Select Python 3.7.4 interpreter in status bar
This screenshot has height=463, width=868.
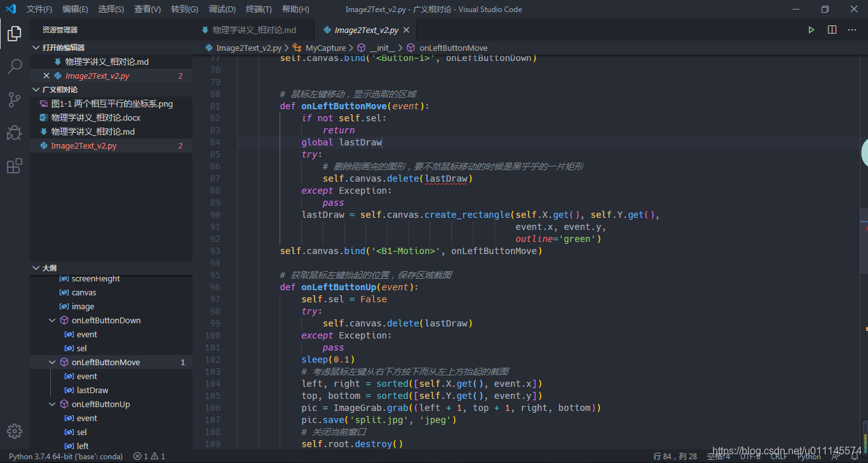65,456
